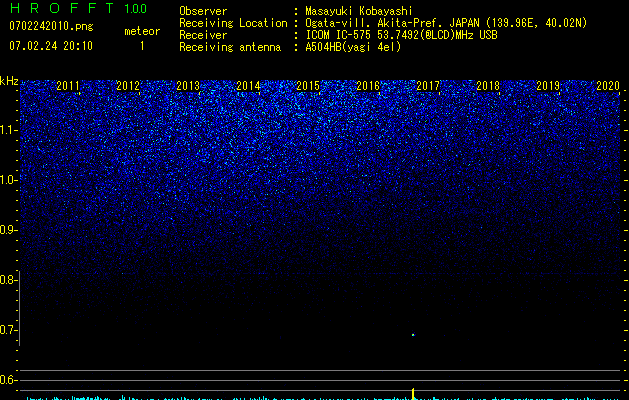Click the 0.8 kHz frequency label
629x400 pixels.
coord(8,280)
